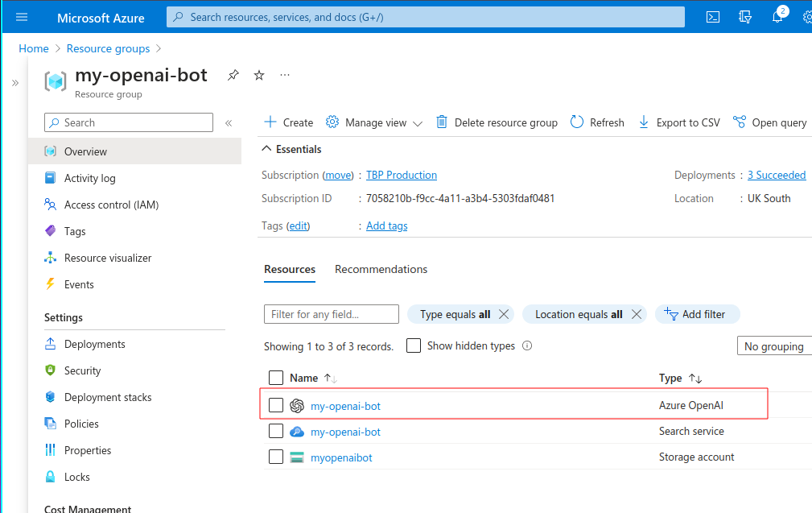
Task: Click the Security shield icon
Action: (x=50, y=370)
